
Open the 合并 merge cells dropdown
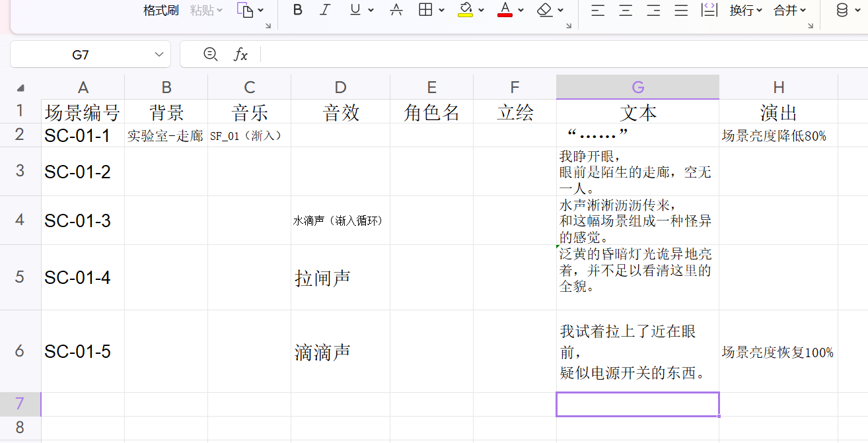tap(790, 10)
